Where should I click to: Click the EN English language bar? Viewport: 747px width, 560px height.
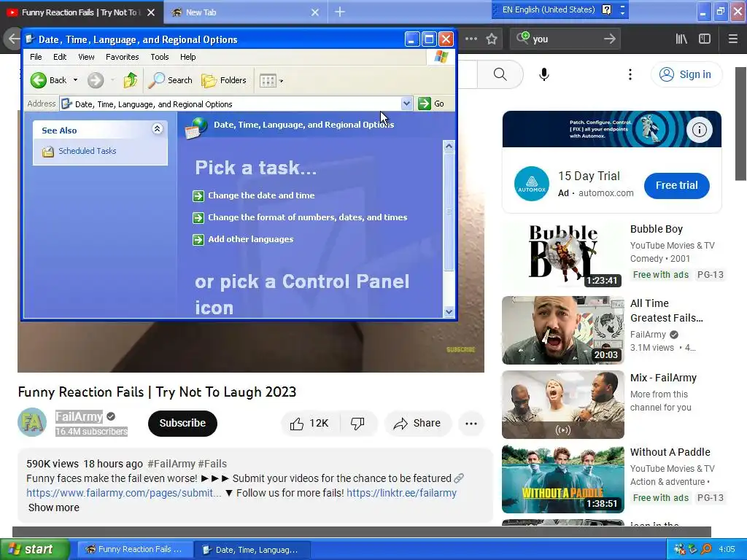point(549,9)
